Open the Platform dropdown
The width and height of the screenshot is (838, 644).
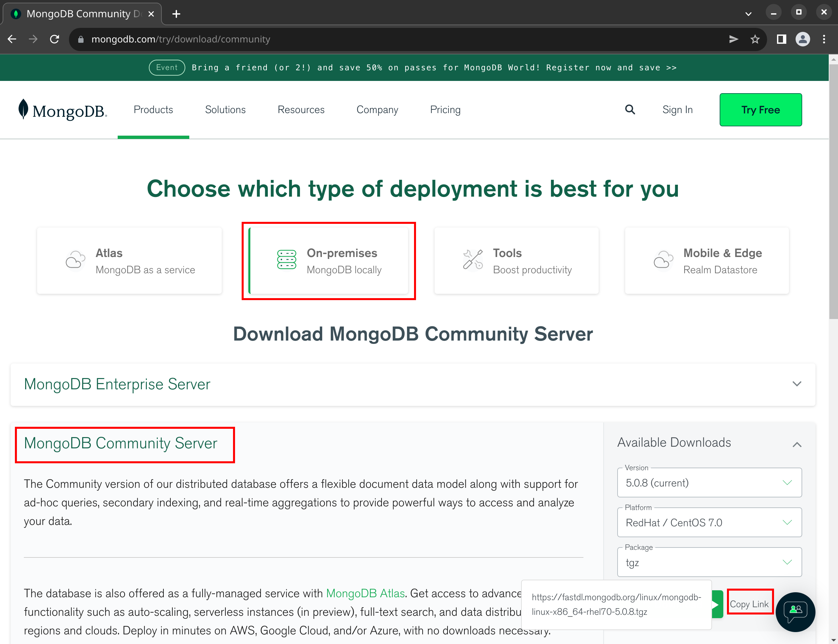(x=710, y=523)
